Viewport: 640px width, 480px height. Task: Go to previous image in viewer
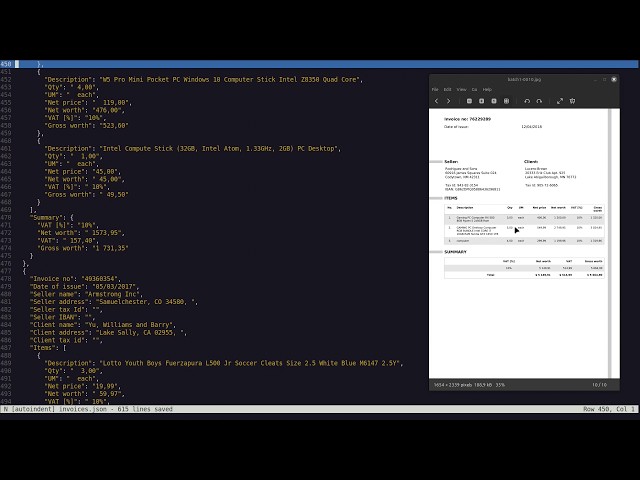pos(436,101)
